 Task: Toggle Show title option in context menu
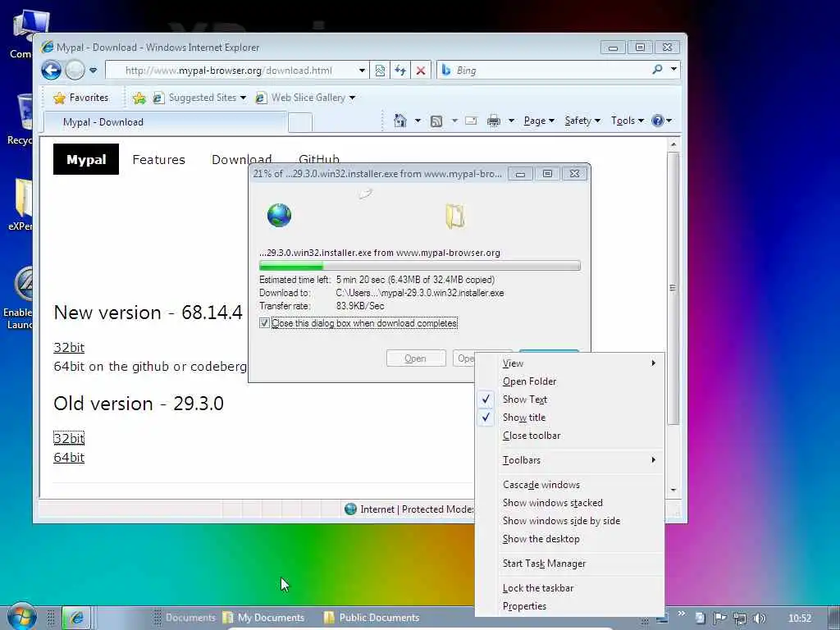click(x=570, y=418)
